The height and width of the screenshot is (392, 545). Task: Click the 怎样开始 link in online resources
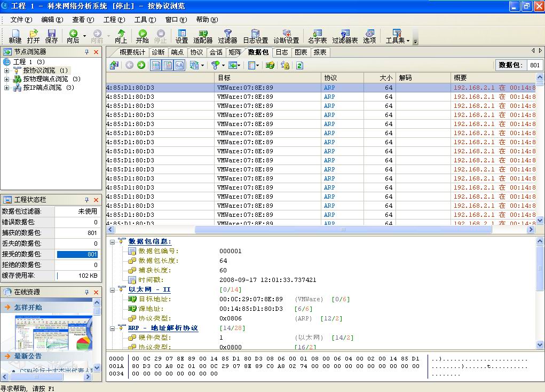tap(28, 307)
